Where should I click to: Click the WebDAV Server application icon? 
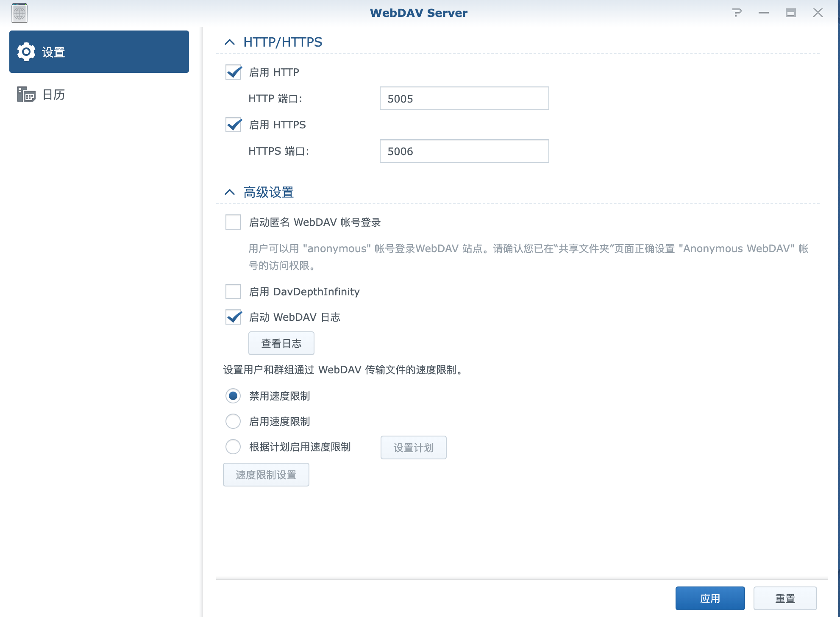pyautogui.click(x=19, y=13)
